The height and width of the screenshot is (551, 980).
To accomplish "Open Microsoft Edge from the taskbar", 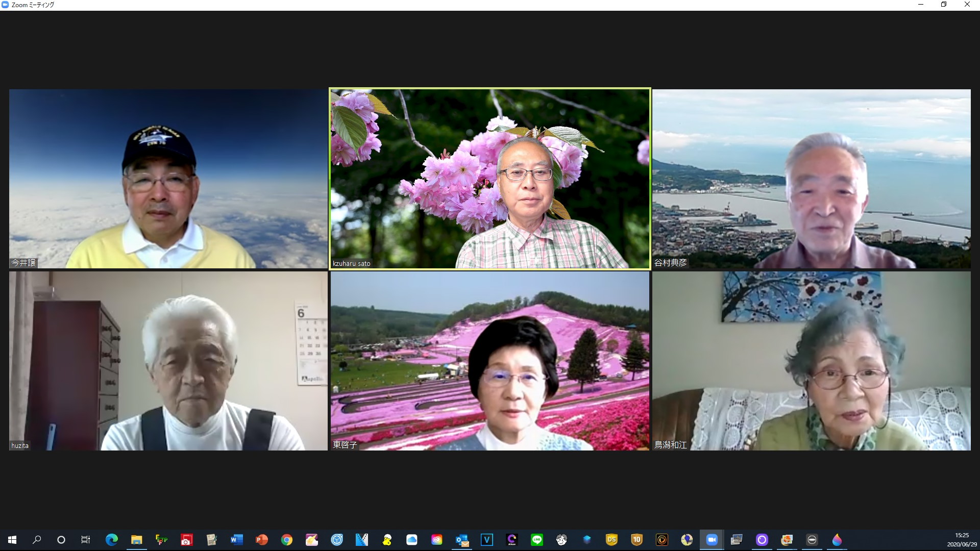I will (111, 539).
